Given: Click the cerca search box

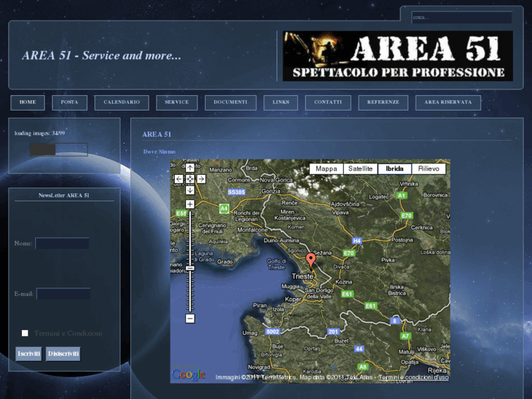Looking at the screenshot, I should tap(462, 18).
